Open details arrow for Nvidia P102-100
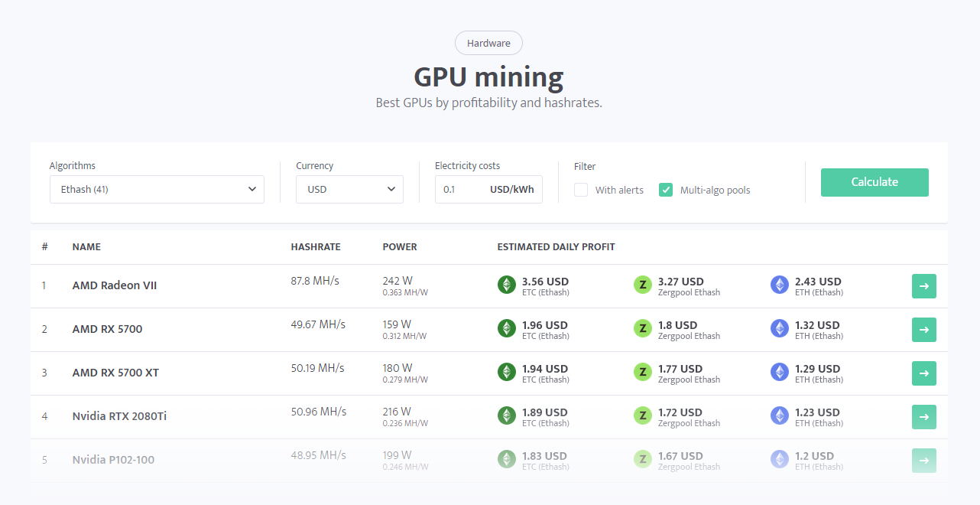This screenshot has height=505, width=980. click(924, 461)
